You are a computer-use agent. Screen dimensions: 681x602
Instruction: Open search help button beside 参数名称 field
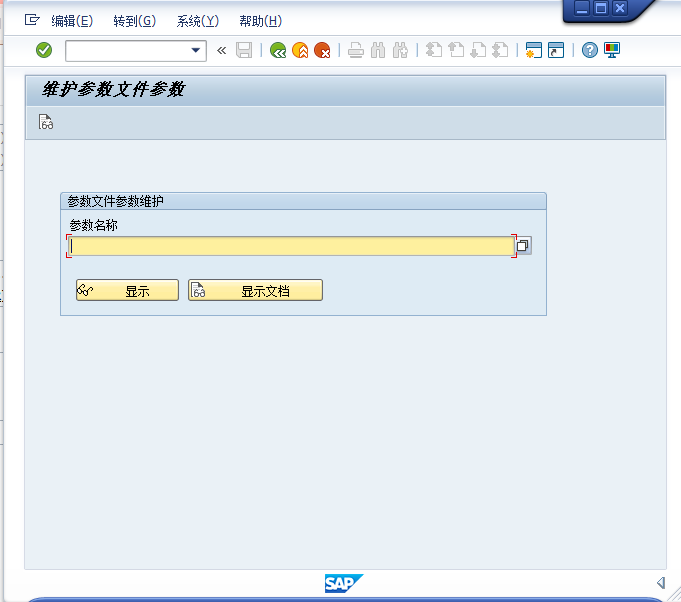click(x=524, y=246)
